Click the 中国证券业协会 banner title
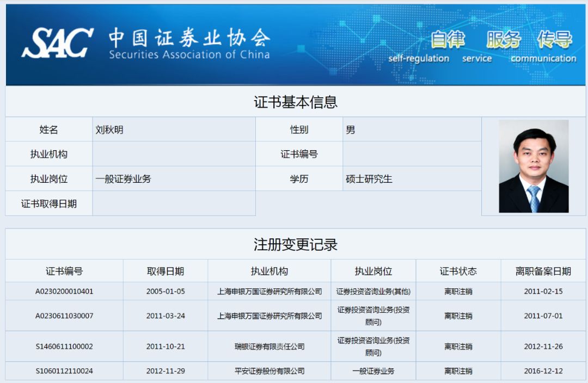 (189, 38)
